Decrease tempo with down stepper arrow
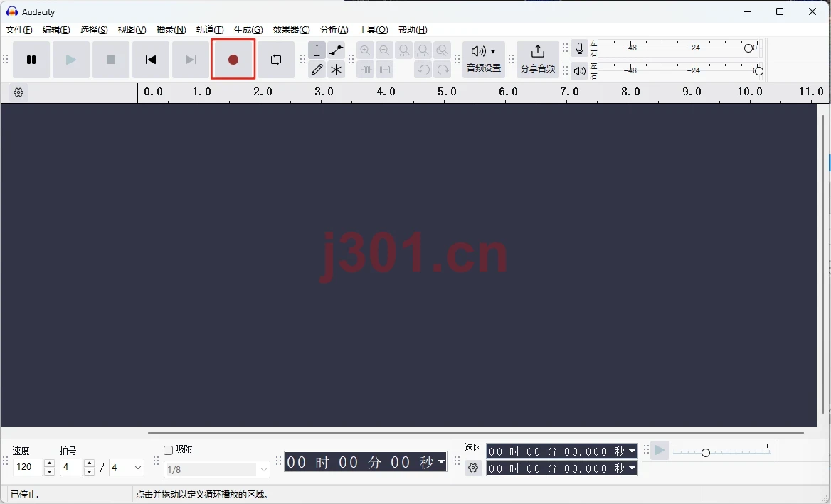Image resolution: width=831 pixels, height=504 pixels. click(49, 471)
